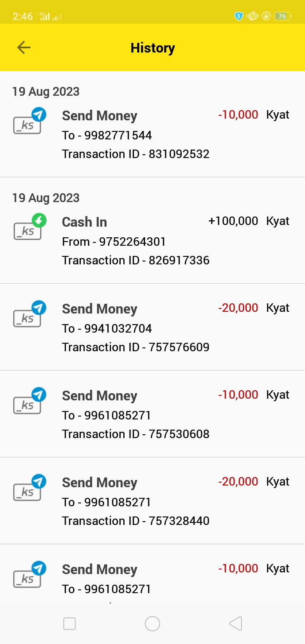Image resolution: width=305 pixels, height=644 pixels.
Task: Tap the back arrow in History header
Action: pyautogui.click(x=24, y=47)
